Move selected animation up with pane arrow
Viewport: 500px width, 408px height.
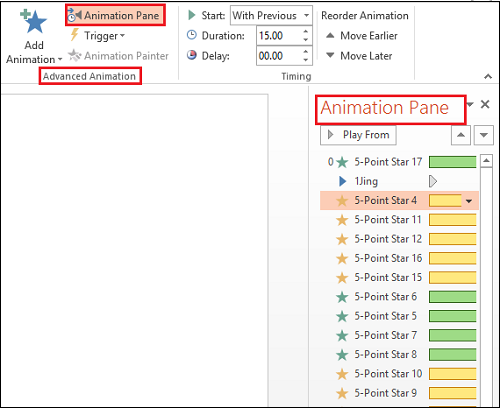pos(461,135)
